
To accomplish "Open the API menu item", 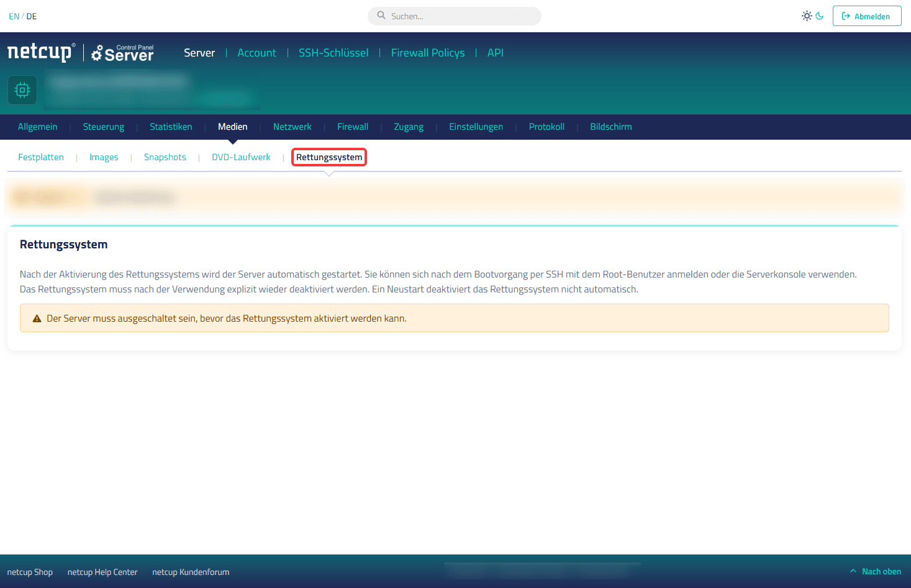I will pyautogui.click(x=496, y=53).
